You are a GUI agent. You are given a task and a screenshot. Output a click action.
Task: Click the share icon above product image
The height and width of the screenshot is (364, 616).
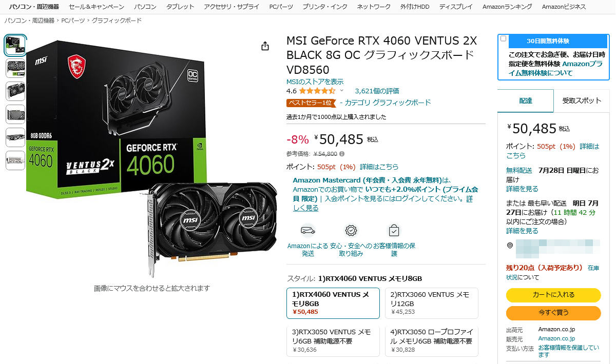(265, 46)
